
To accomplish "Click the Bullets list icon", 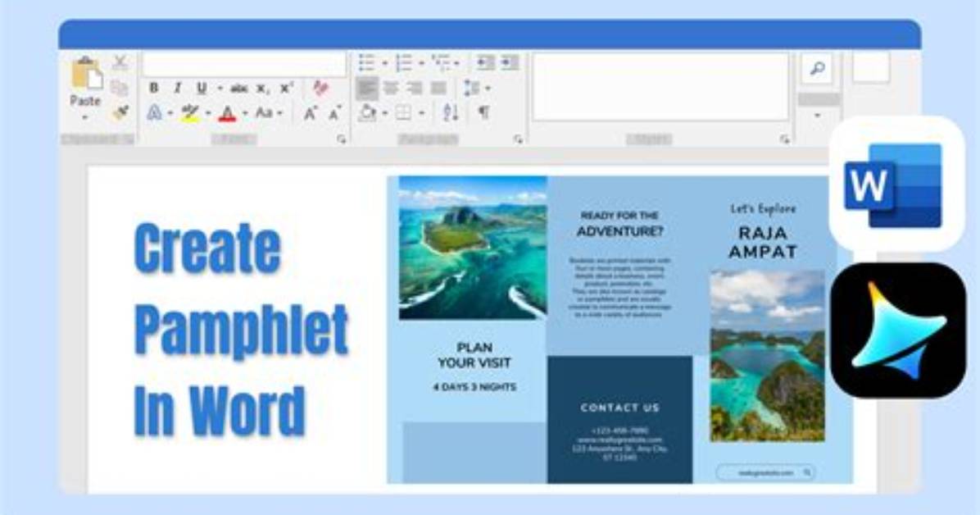I will tap(367, 62).
